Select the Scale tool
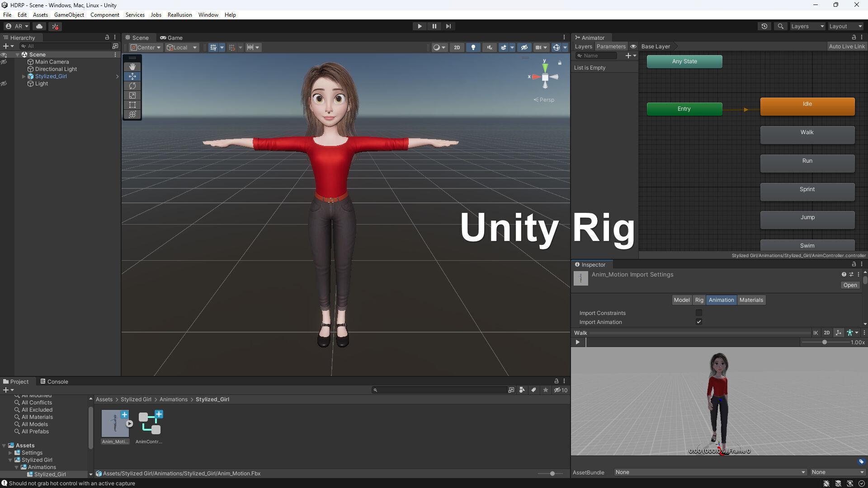The height and width of the screenshot is (488, 868). tap(132, 95)
